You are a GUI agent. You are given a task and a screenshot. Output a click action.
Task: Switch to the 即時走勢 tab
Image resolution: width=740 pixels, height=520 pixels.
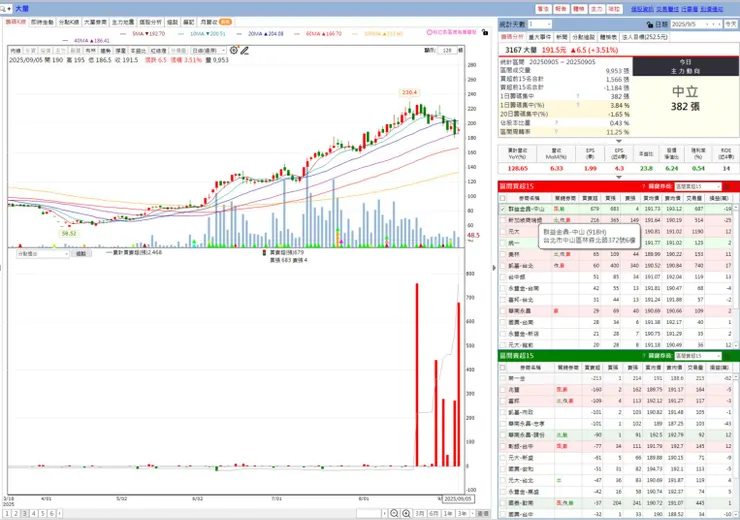click(42, 22)
